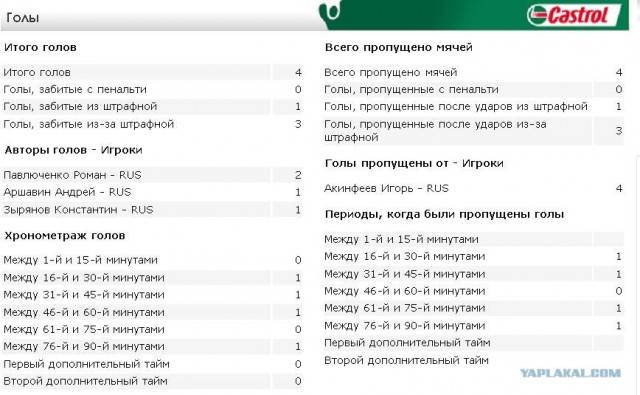
Task: Click 'Голы, пропущенные с пенальти' row
Action: 473,89
